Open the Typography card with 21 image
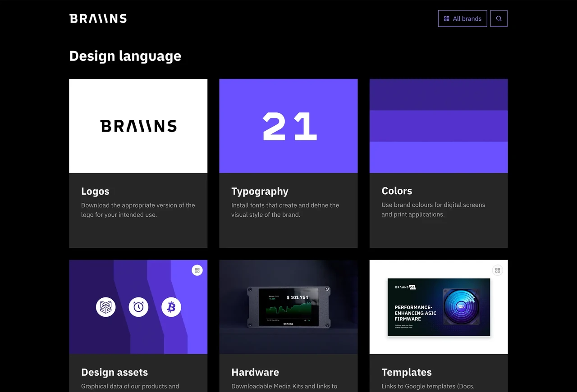The height and width of the screenshot is (392, 577). [x=288, y=126]
